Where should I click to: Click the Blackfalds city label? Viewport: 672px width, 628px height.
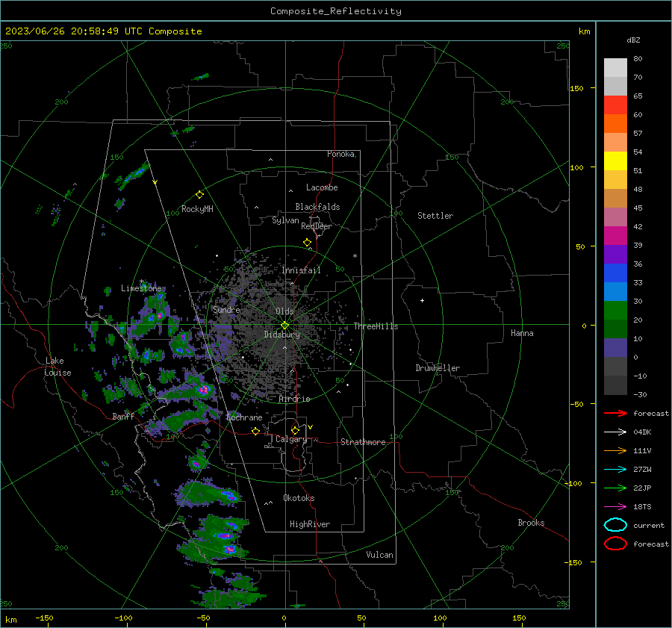[x=317, y=207]
